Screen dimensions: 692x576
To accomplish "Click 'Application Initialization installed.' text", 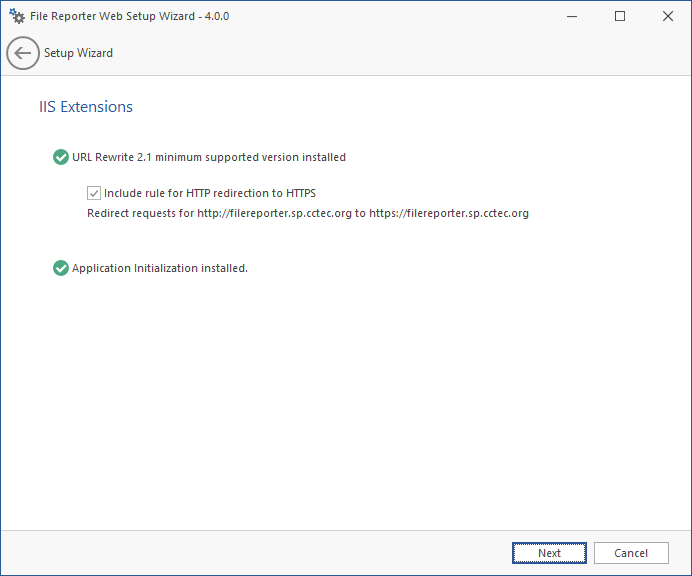I will click(160, 268).
